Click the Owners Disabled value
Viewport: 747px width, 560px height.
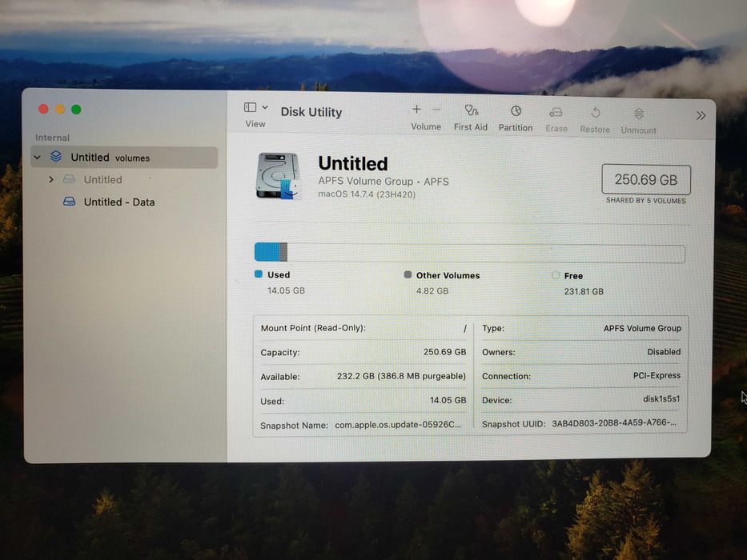[x=664, y=352]
